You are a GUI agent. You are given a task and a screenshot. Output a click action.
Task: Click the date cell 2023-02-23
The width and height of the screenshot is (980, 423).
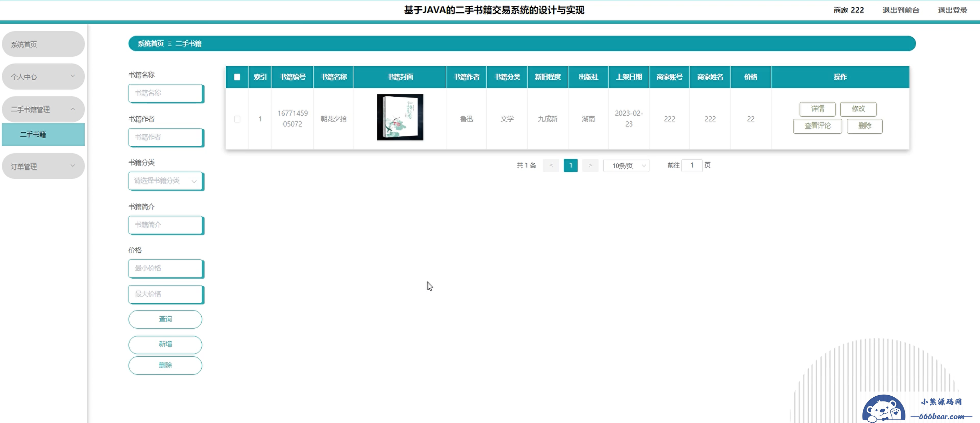(629, 119)
